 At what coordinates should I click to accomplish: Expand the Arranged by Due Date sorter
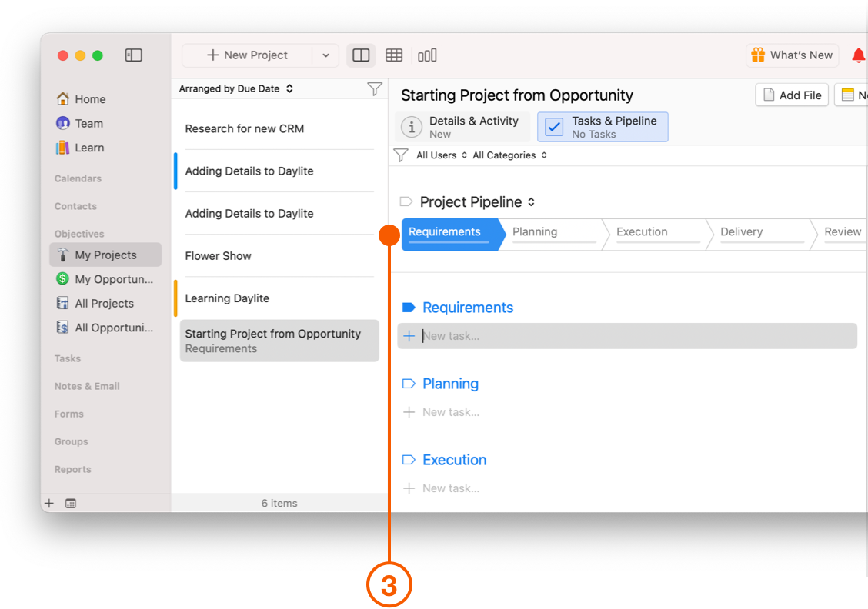tap(235, 88)
